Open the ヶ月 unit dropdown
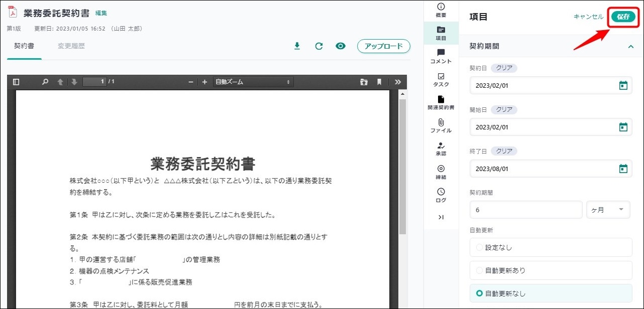Viewport: 644px width, 309px height. click(608, 210)
